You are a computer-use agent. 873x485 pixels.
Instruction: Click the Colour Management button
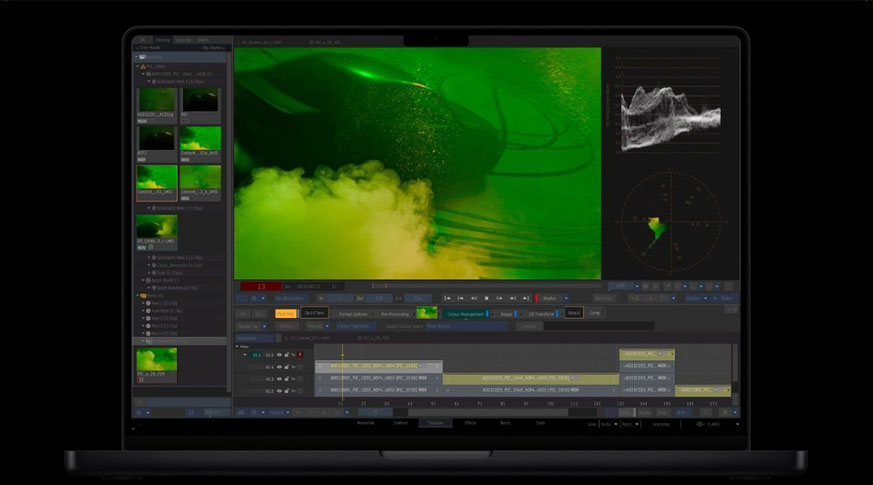[x=466, y=314]
